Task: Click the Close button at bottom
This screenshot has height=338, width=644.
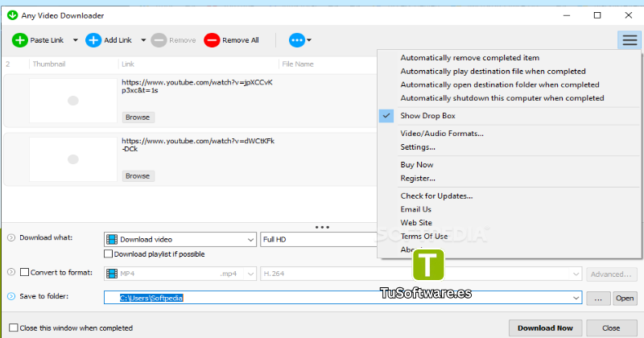Action: coord(611,328)
